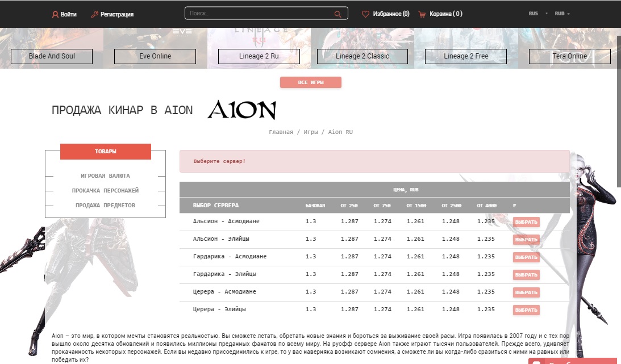Select the Lineage 2 Ru game
621x364 pixels.
259,56
